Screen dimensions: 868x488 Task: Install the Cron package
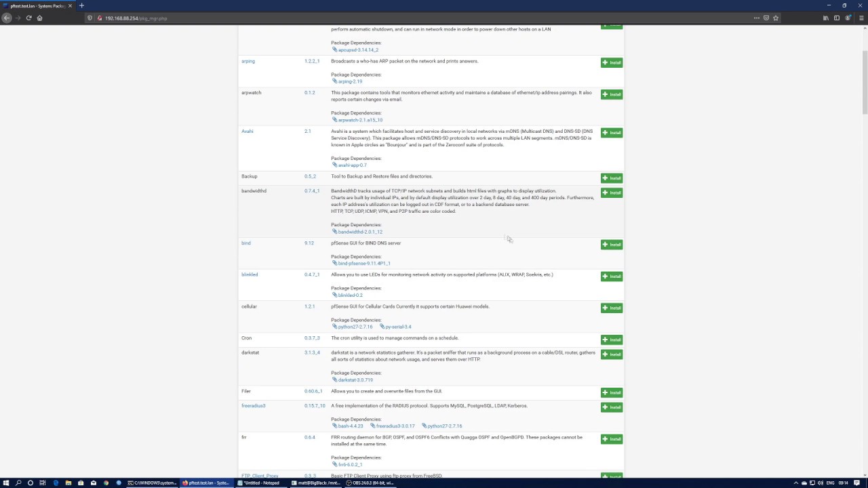612,340
